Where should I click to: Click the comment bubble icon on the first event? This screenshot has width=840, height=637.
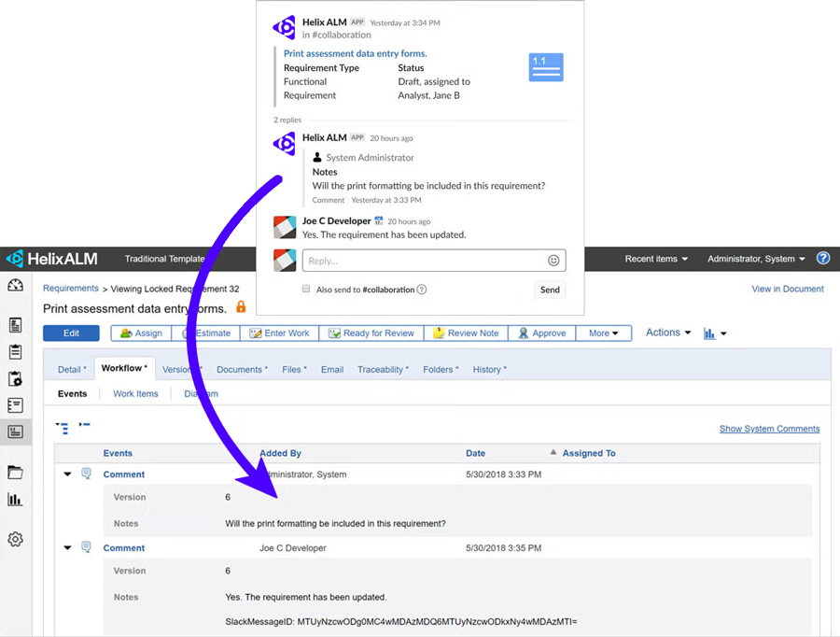(x=86, y=474)
